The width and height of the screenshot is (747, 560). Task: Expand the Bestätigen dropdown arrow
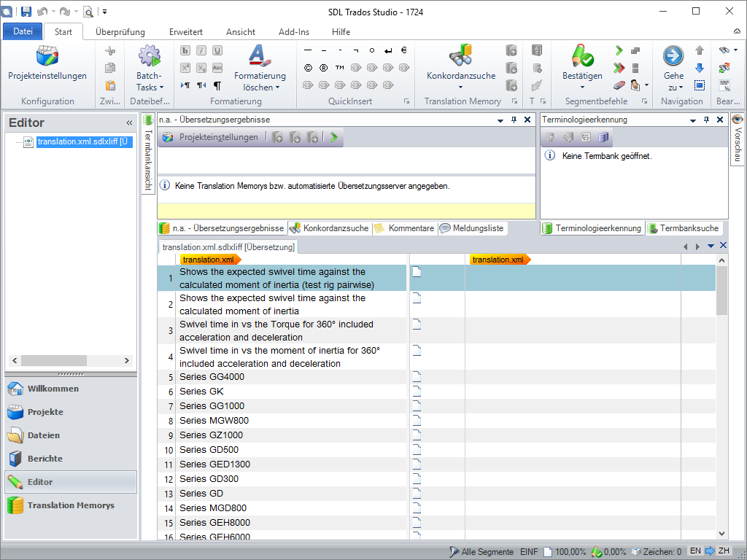[582, 87]
